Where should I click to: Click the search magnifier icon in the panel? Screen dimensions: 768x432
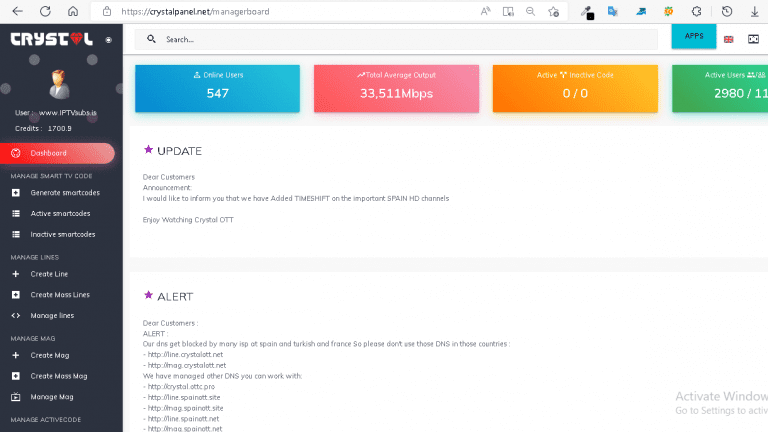[151, 39]
